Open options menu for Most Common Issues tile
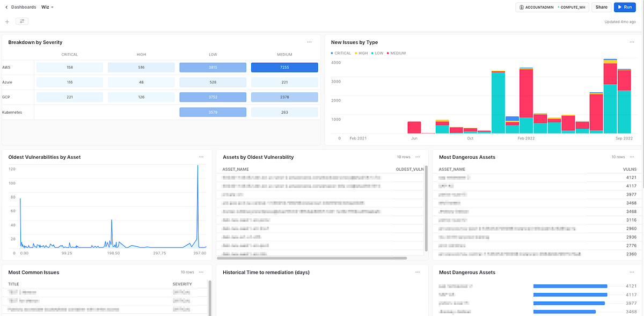 201,272
